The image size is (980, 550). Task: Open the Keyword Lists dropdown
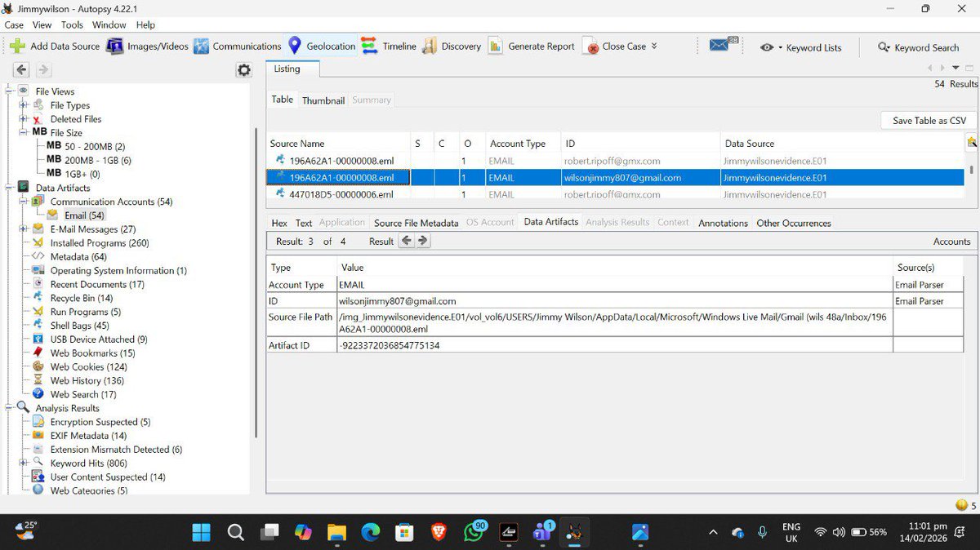pyautogui.click(x=800, y=47)
